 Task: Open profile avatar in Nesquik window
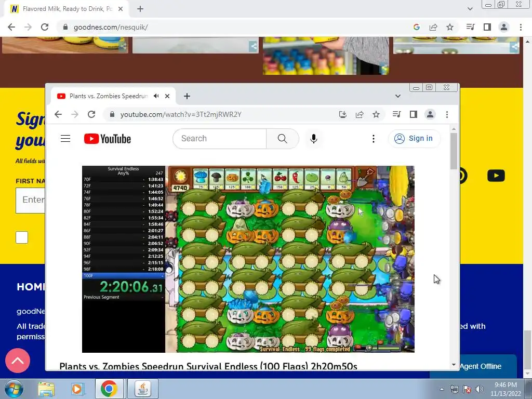(x=504, y=27)
